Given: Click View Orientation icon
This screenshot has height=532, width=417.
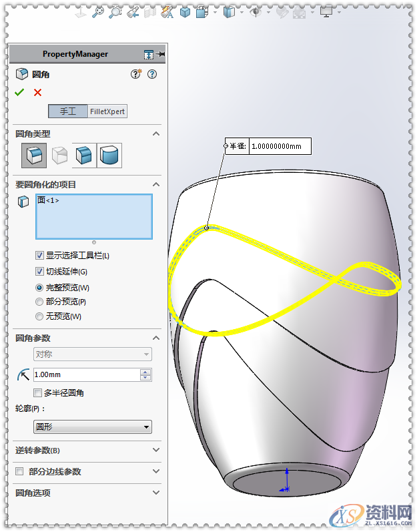Looking at the screenshot, I should click(202, 13).
